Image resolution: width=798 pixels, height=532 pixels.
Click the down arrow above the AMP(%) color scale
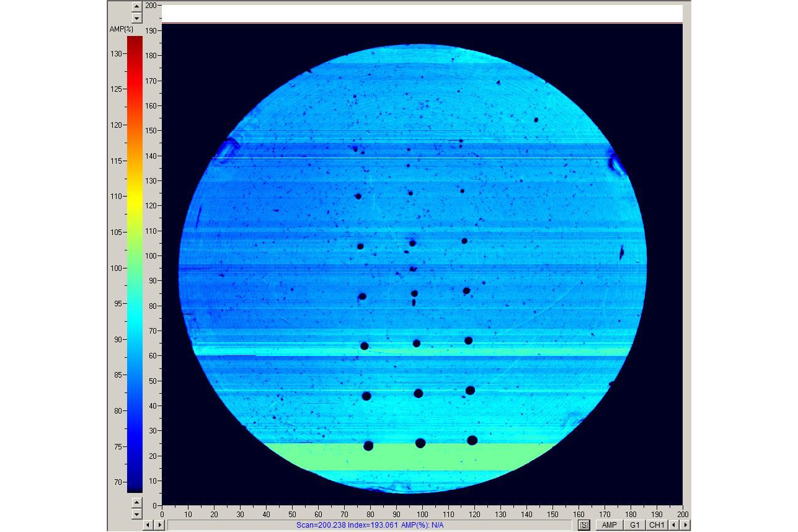(x=137, y=19)
